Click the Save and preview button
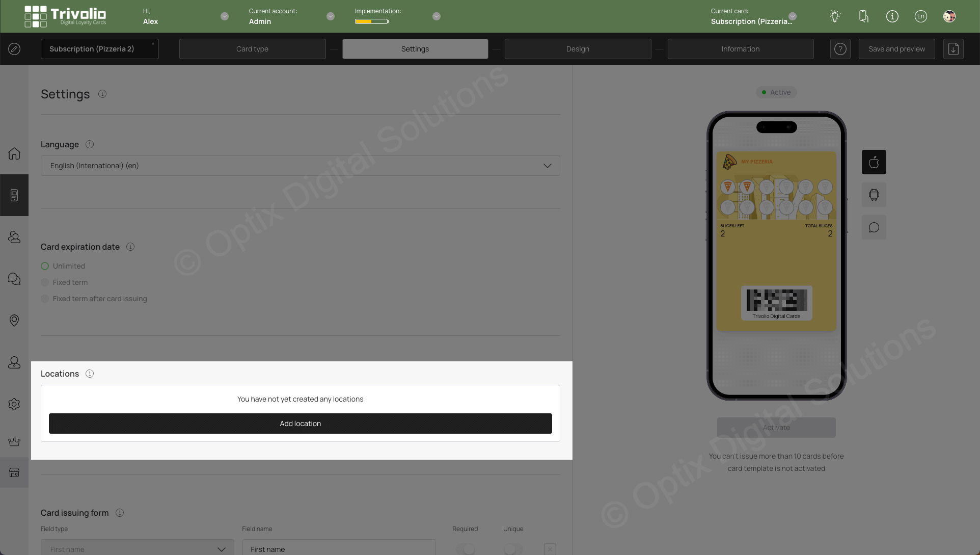The height and width of the screenshot is (555, 980). [896, 48]
